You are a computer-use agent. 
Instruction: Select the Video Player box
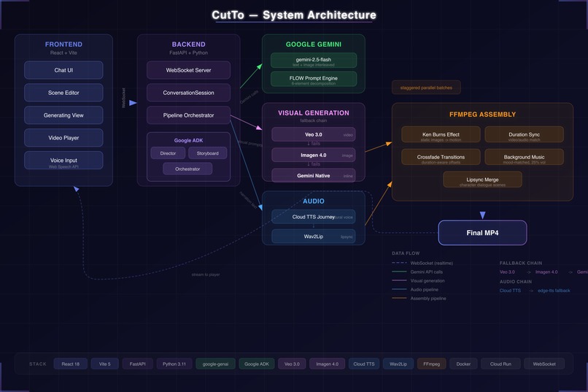tap(63, 138)
